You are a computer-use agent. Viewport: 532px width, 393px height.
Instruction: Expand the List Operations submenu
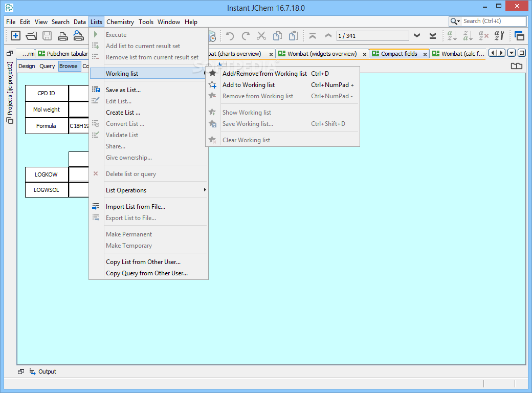[149, 190]
